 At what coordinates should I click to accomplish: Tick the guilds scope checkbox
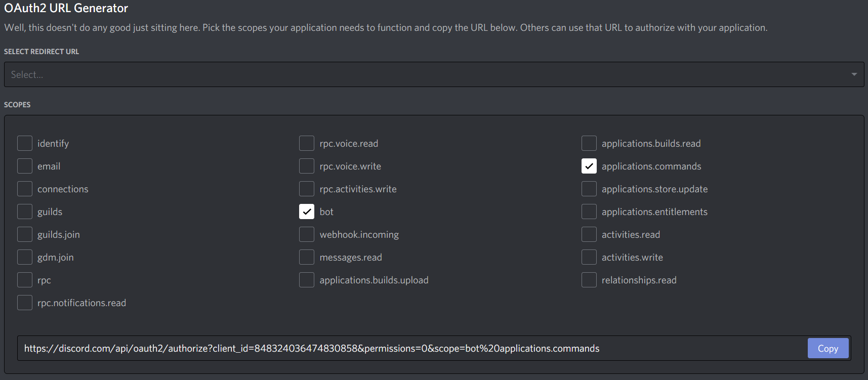pyautogui.click(x=25, y=212)
